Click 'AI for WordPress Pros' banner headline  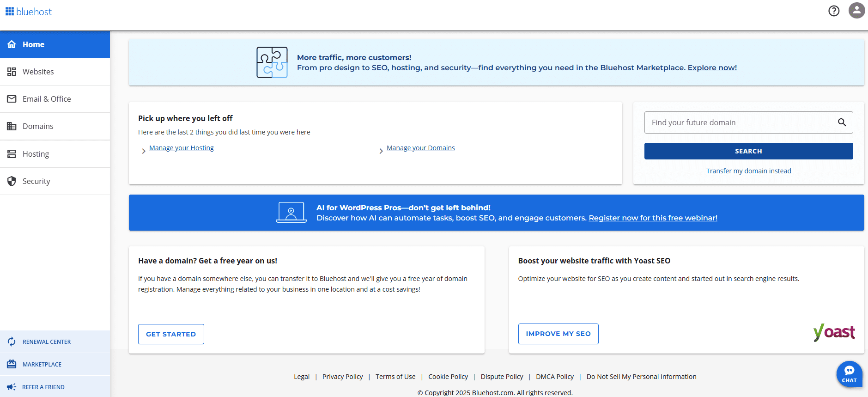tap(403, 208)
